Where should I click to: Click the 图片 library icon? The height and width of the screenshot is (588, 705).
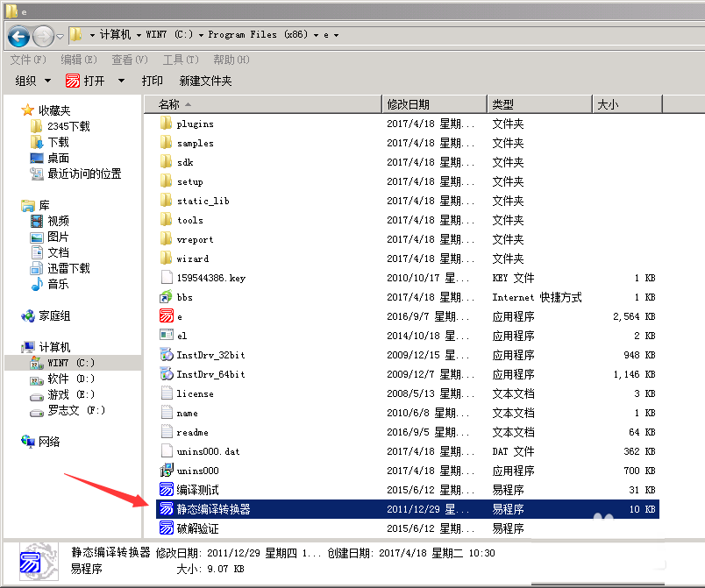coord(37,237)
